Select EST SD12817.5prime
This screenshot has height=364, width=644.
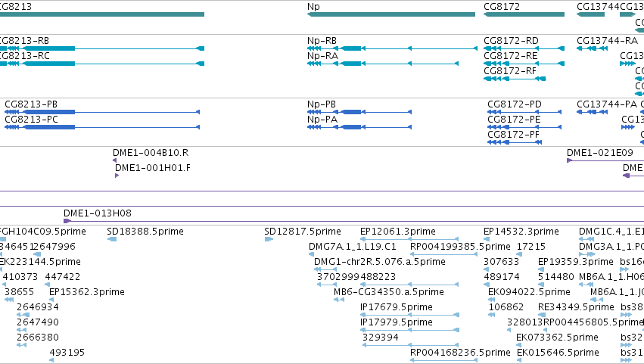click(x=269, y=239)
